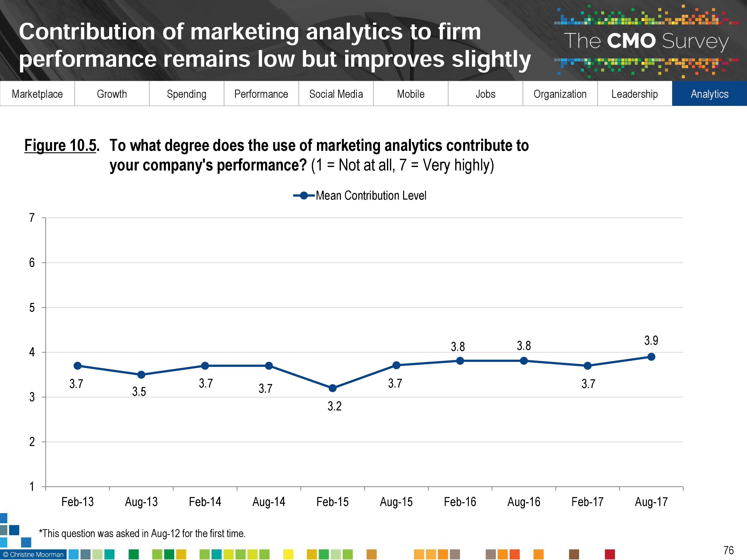Screen dimensions: 747x560
Task: Click the red square in footer strip
Action: [x=610, y=554]
